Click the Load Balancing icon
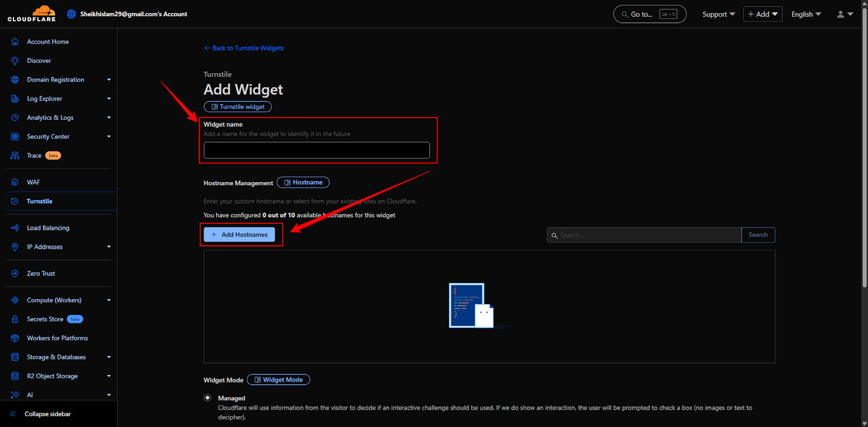Image resolution: width=868 pixels, height=427 pixels. coord(15,228)
